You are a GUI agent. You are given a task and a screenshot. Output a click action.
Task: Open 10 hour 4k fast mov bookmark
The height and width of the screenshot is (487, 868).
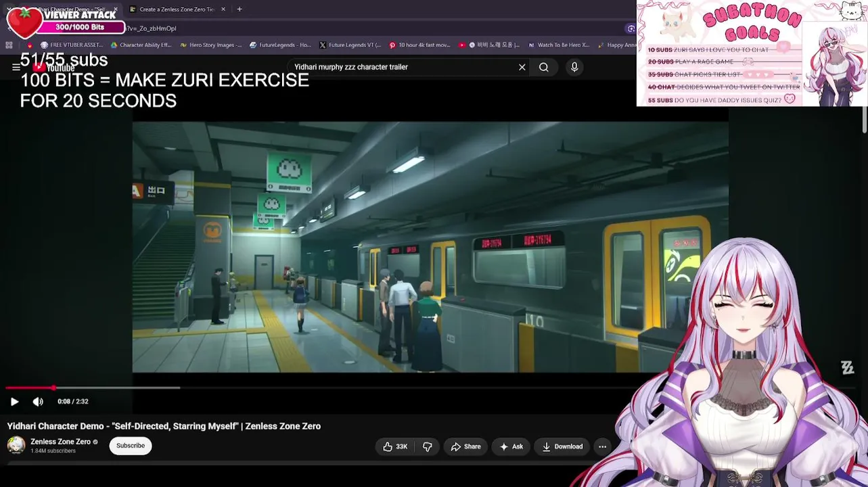click(419, 45)
